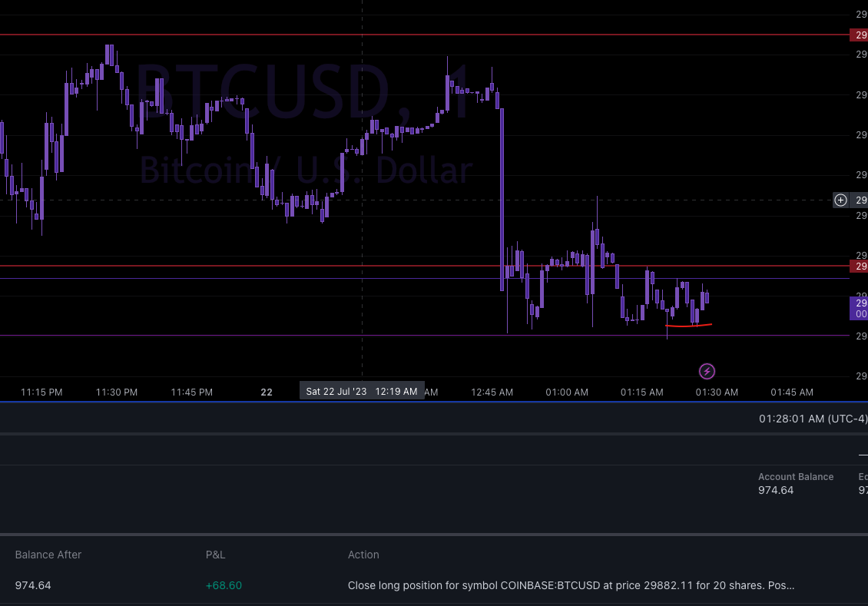Select the Action column header
Screen dimensions: 868x606
point(363,555)
